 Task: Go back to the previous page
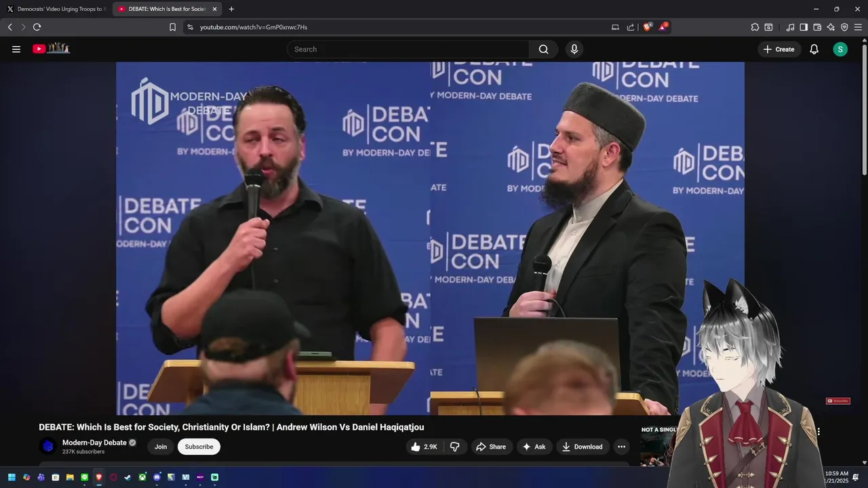(9, 27)
